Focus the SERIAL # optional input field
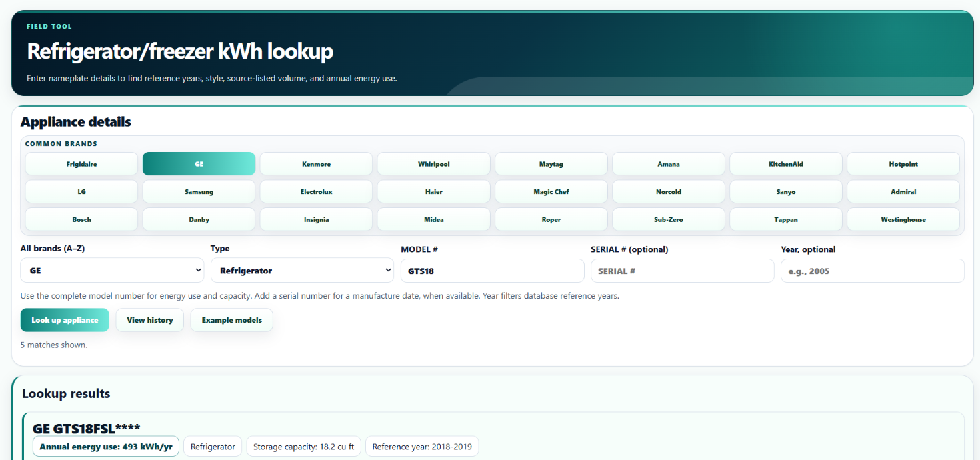Viewport: 980px width, 460px height. (682, 271)
